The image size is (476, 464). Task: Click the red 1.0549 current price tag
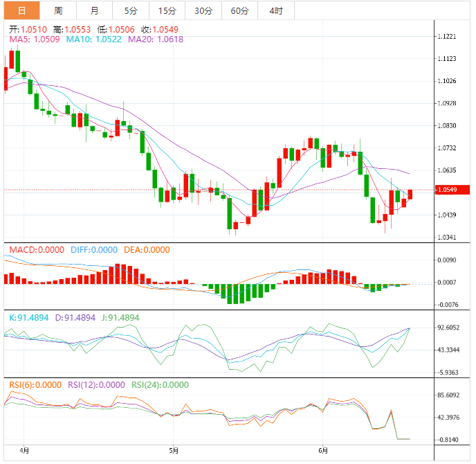tap(452, 190)
